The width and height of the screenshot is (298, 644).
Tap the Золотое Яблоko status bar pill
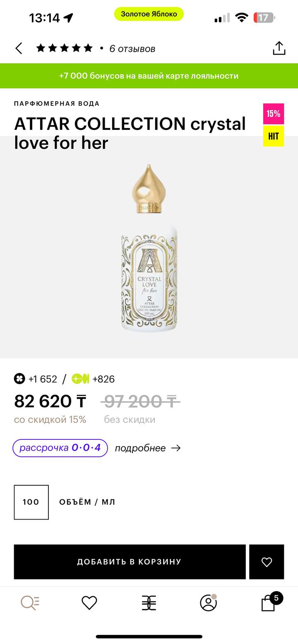coord(149,14)
